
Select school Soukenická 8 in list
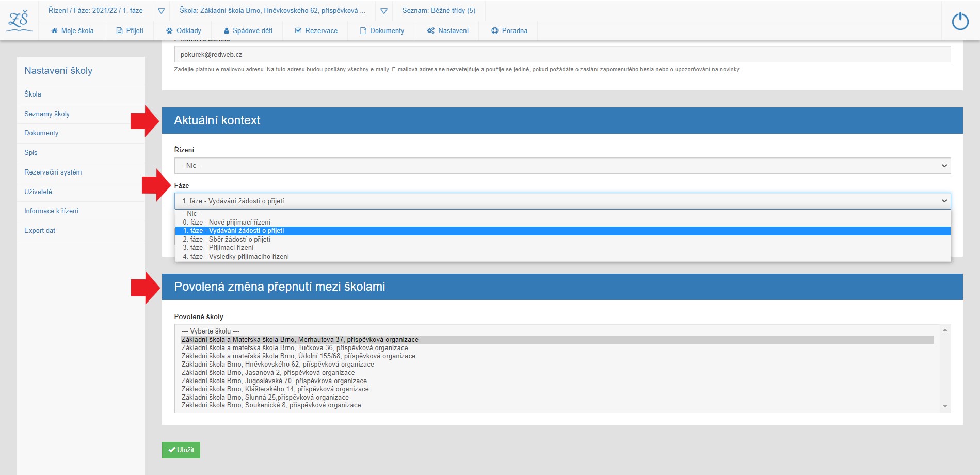pyautogui.click(x=557, y=405)
